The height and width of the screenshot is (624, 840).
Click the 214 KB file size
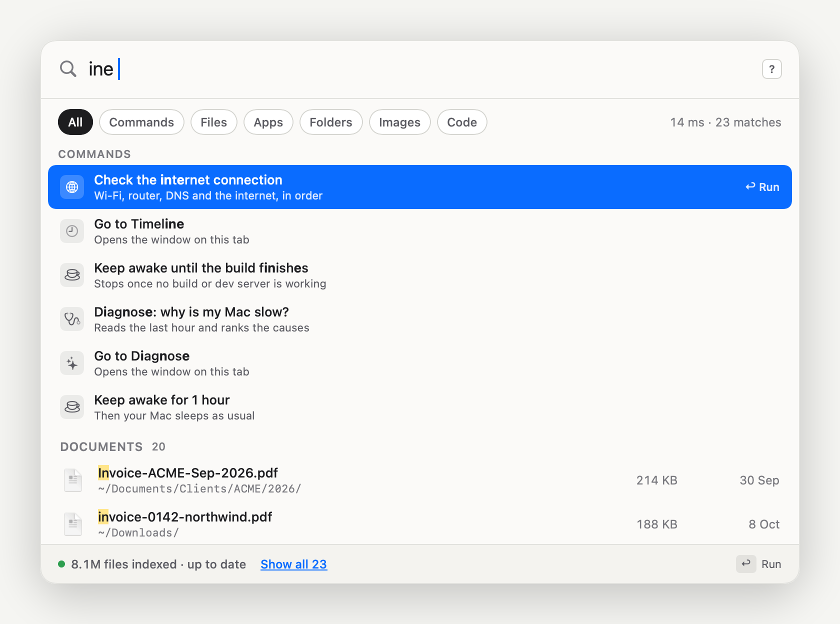pos(656,480)
